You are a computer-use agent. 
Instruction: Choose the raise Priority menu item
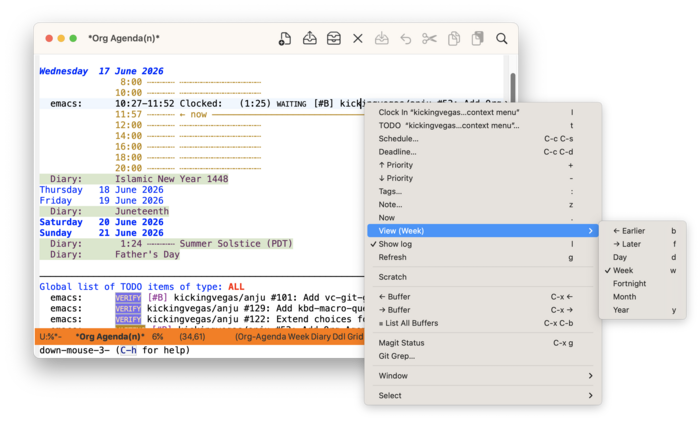coord(483,165)
